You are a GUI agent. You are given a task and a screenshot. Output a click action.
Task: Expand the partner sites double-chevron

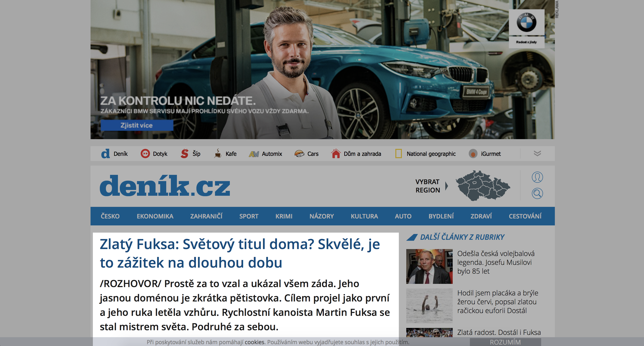click(x=537, y=153)
